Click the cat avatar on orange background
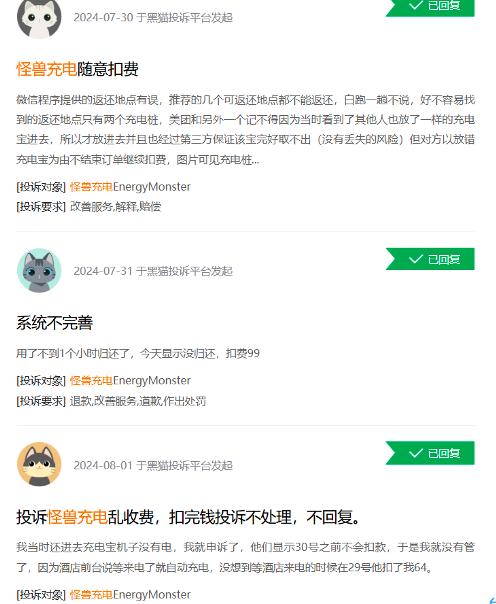This screenshot has width=496, height=604. (x=39, y=464)
